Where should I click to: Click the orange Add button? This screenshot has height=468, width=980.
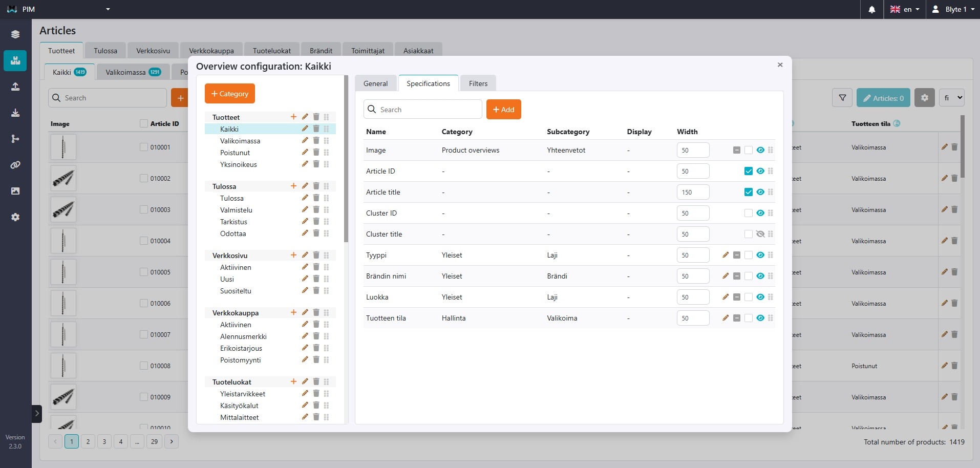tap(503, 110)
